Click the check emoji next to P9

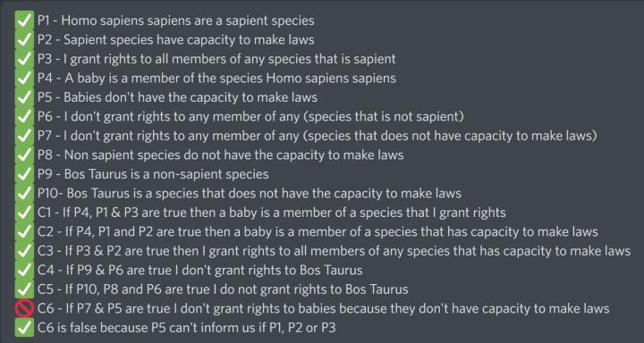pyautogui.click(x=24, y=174)
